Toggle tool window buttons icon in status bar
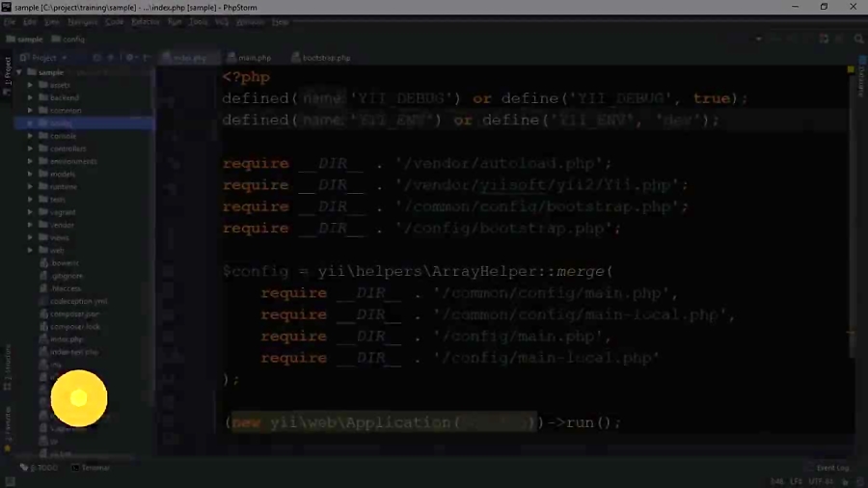Screen dimensions: 868x488 tap(10, 482)
